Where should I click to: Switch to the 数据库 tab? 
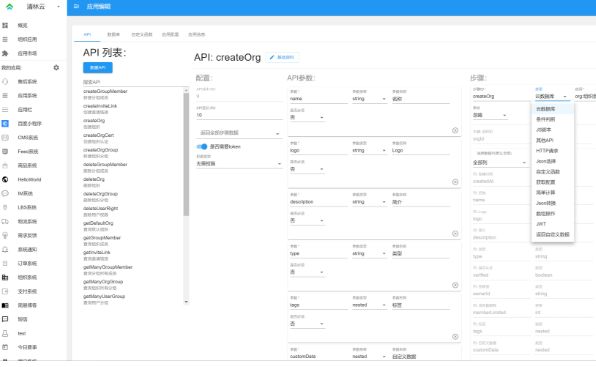point(113,35)
